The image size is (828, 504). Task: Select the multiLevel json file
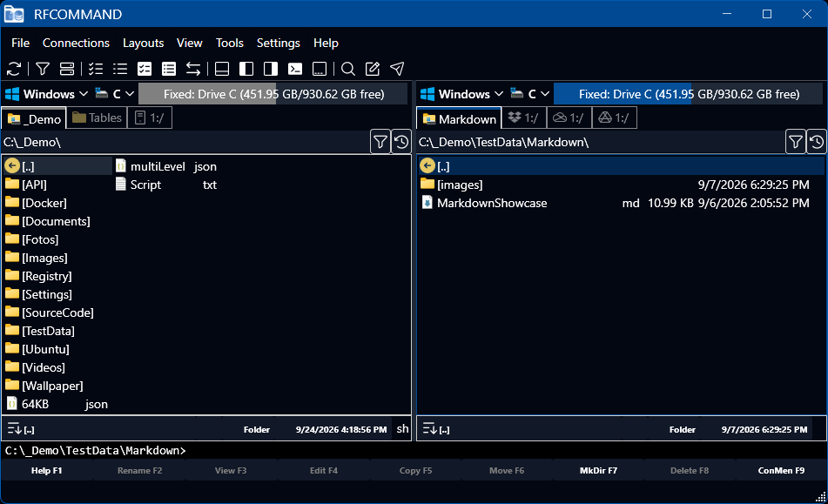166,166
